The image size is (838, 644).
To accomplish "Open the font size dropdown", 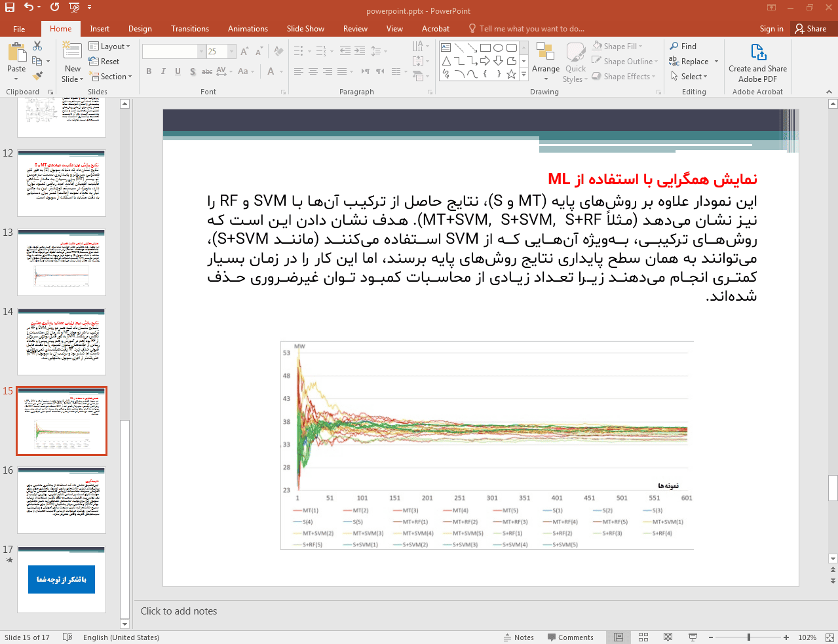I will click(232, 51).
